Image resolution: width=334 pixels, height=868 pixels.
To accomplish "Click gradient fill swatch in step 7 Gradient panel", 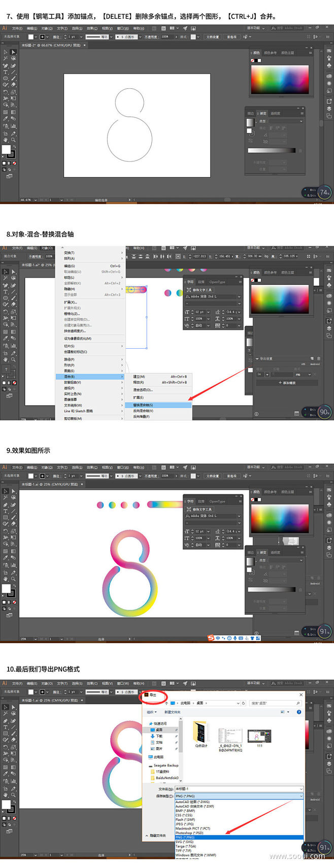I will 250,122.
